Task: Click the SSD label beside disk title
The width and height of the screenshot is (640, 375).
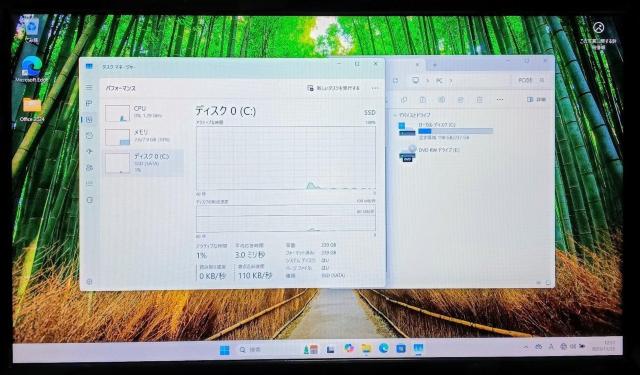Action: click(x=369, y=112)
